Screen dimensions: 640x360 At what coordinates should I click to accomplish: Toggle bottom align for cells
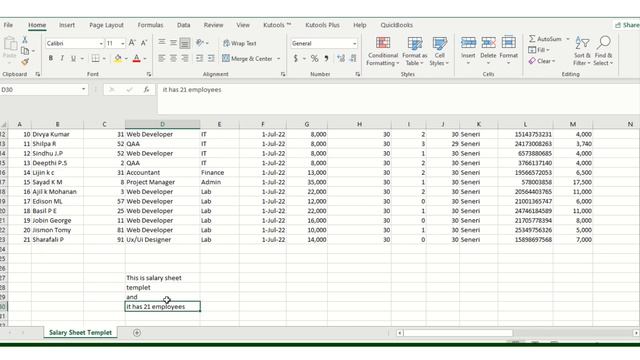(x=185, y=42)
